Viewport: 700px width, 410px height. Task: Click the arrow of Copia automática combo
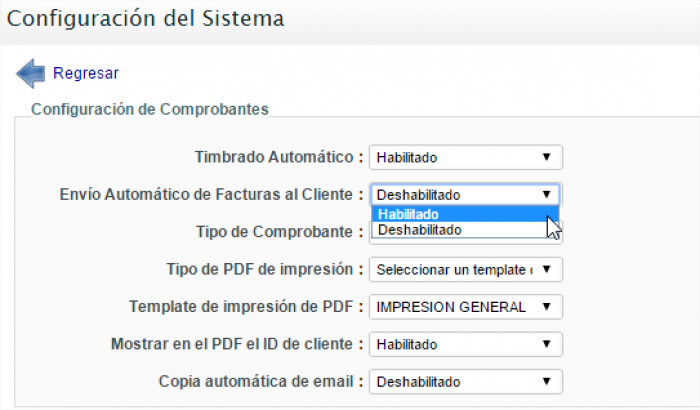546,381
